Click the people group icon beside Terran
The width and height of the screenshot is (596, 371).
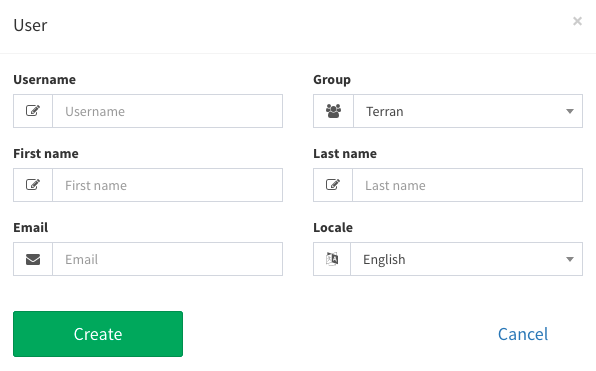point(333,111)
